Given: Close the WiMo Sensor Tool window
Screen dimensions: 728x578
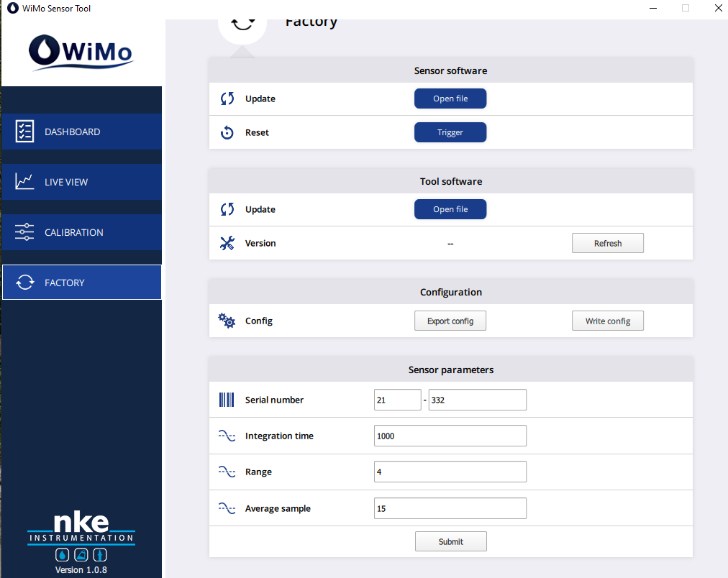Looking at the screenshot, I should pyautogui.click(x=718, y=8).
